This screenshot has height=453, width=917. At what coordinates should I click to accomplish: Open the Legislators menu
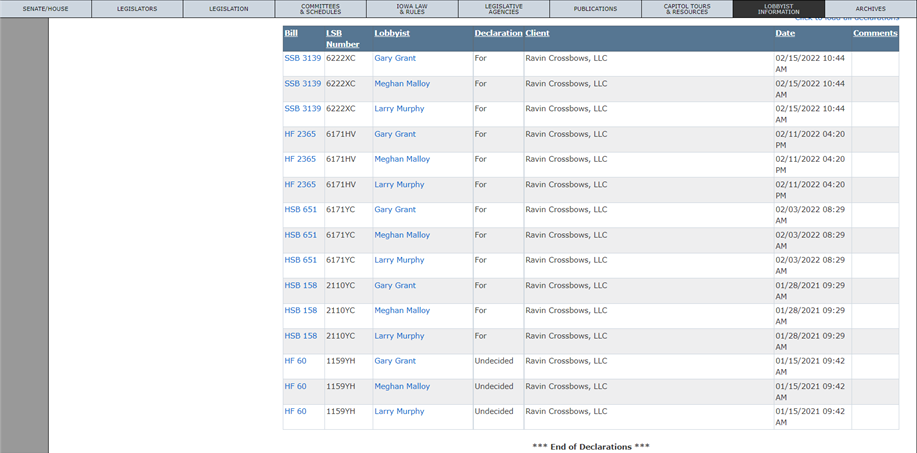tap(137, 9)
